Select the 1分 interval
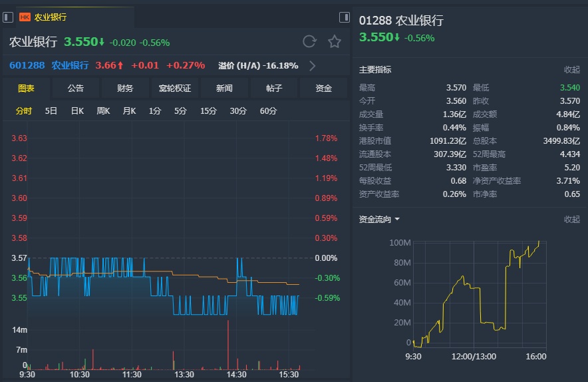 (x=155, y=111)
